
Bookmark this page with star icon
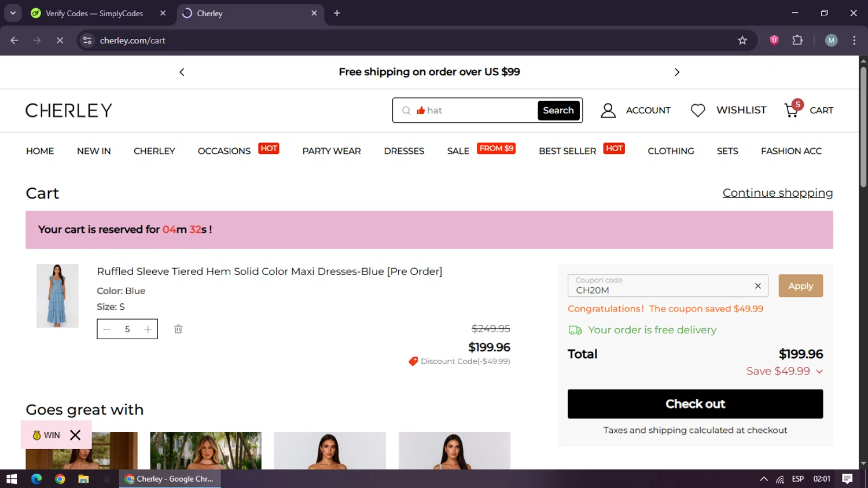pyautogui.click(x=742, y=41)
